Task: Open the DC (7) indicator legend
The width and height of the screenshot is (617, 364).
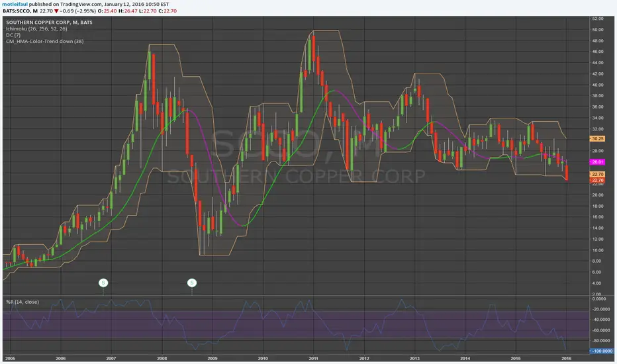Action: click(13, 35)
